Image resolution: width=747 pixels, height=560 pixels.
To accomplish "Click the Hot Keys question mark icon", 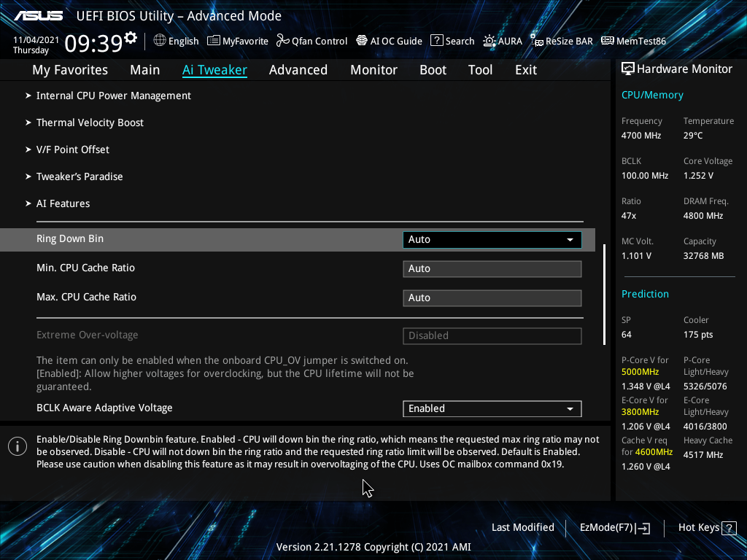I will [x=729, y=528].
